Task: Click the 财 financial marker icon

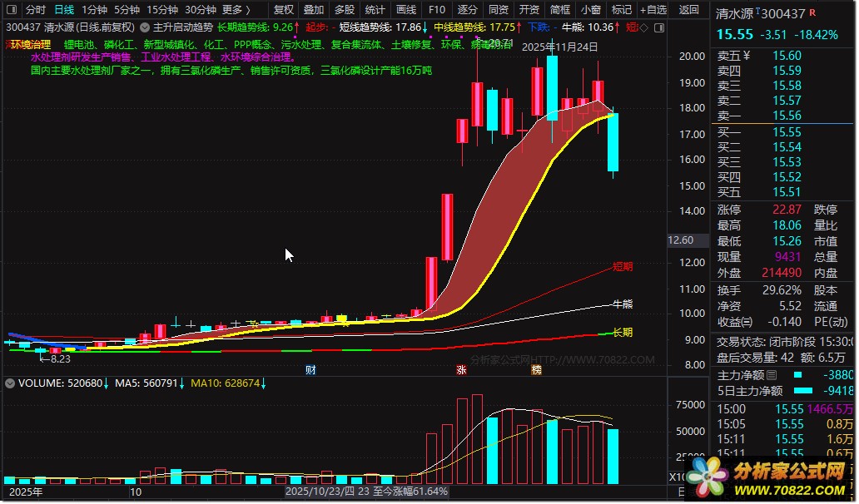Action: pyautogui.click(x=310, y=370)
